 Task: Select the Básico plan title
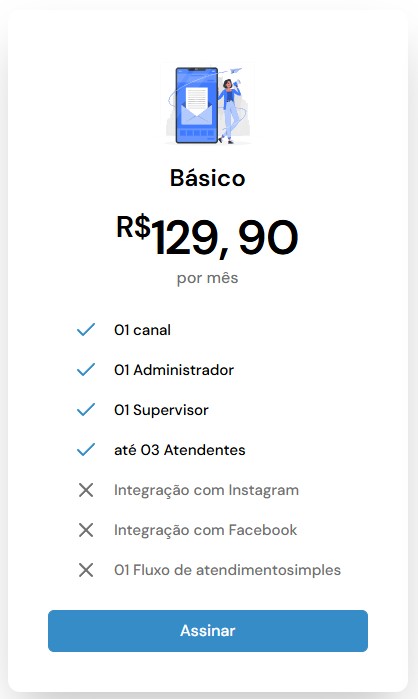pos(208,178)
